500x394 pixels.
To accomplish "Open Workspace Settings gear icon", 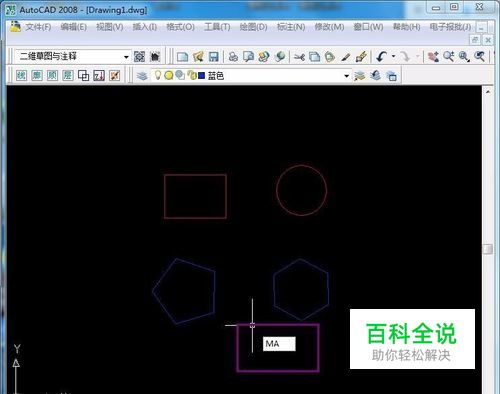I will [139, 57].
